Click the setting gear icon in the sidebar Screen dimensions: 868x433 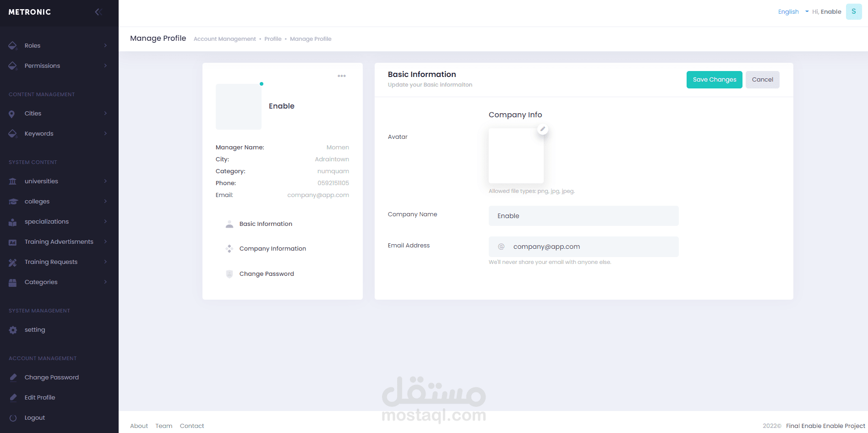(x=13, y=330)
